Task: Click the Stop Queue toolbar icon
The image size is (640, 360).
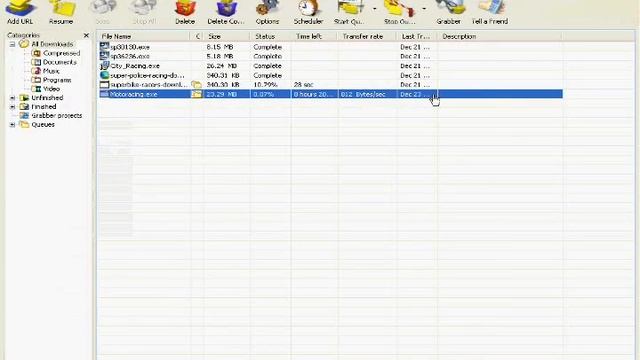Action: click(x=399, y=12)
